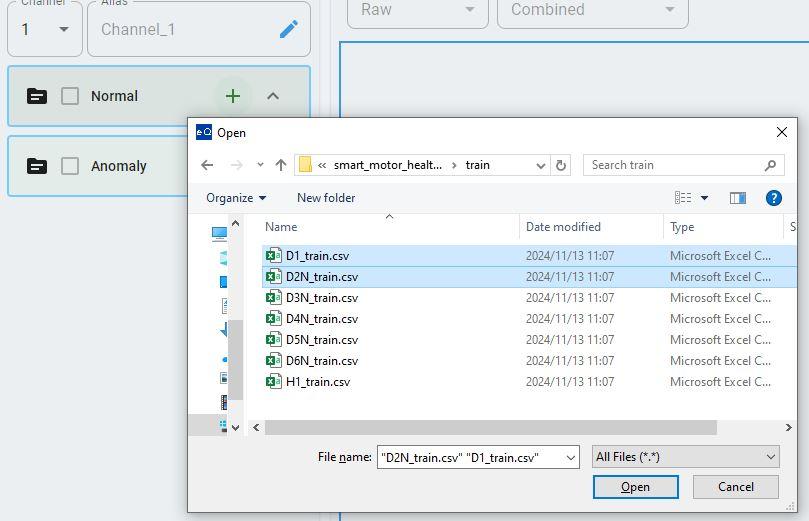Close the Open dialog with X
This screenshot has height=521, width=809.
click(x=782, y=133)
